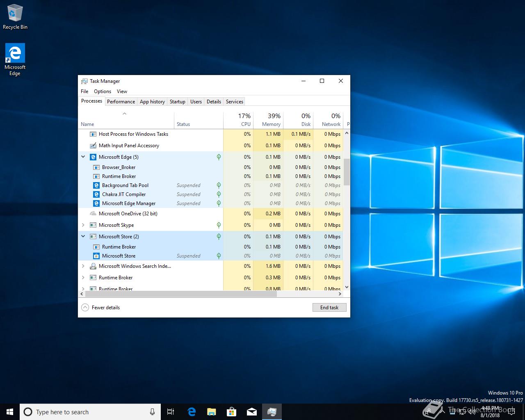Click the Math Input Panel Accessory icon
The height and width of the screenshot is (420, 525).
click(x=93, y=146)
